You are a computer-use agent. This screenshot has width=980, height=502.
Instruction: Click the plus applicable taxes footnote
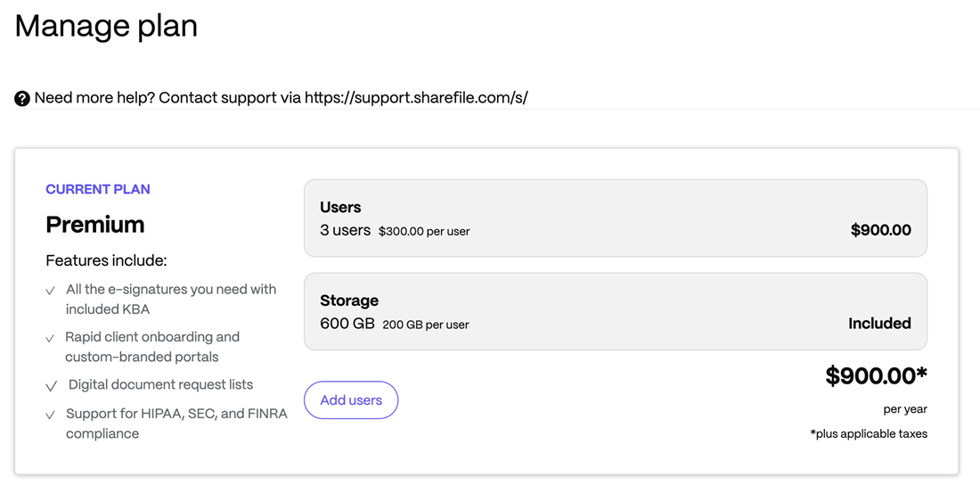(x=869, y=434)
